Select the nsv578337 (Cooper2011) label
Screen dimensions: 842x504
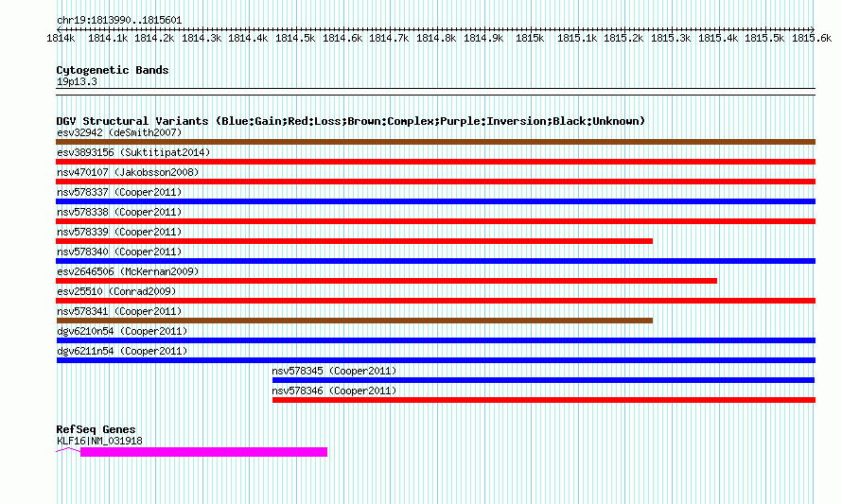pos(119,192)
